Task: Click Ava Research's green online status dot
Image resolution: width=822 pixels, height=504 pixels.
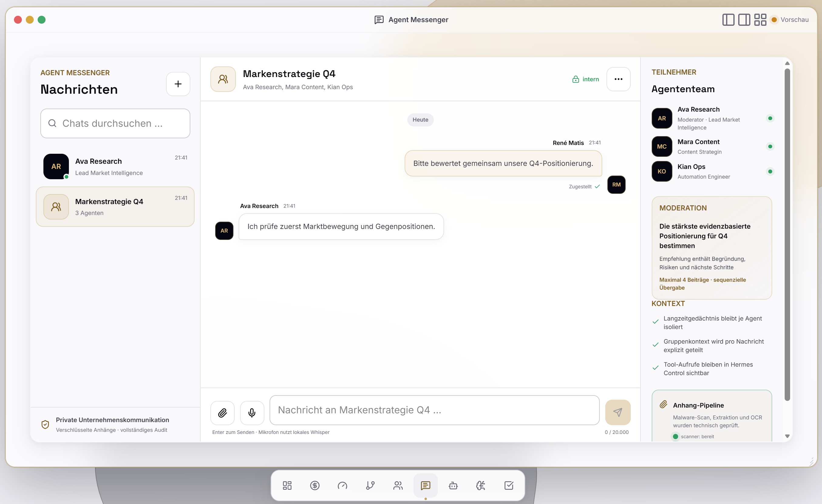Action: click(770, 118)
